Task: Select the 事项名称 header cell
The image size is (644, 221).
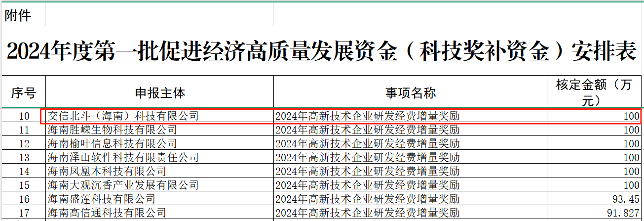Action: point(410,92)
